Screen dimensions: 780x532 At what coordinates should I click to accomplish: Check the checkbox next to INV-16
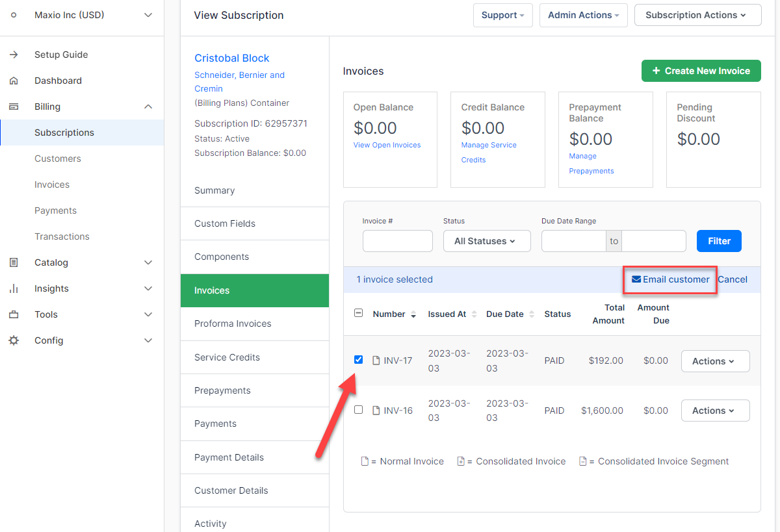click(358, 409)
